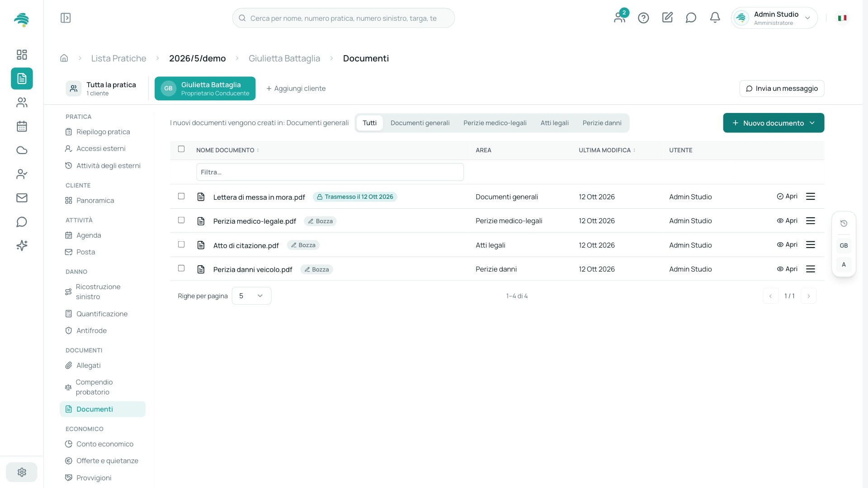Open Atto di citazione.pdf via Apri
Viewport: 868px width, 488px height.
tap(787, 244)
